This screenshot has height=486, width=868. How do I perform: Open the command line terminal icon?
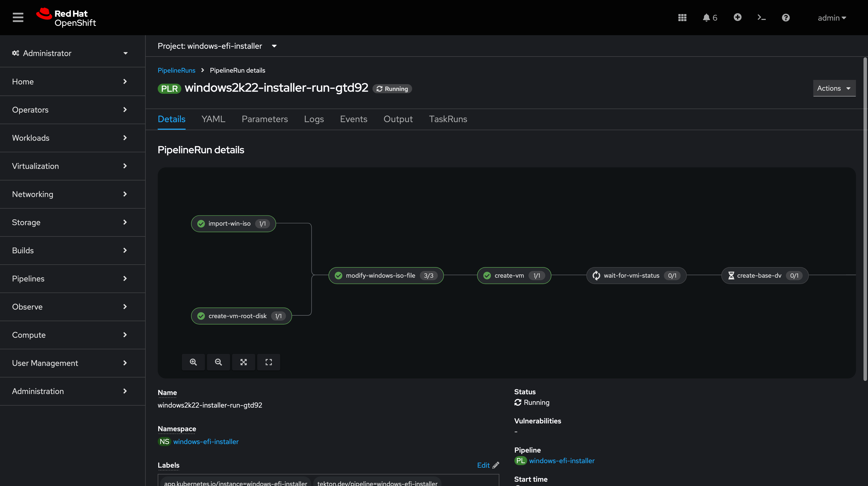(761, 18)
